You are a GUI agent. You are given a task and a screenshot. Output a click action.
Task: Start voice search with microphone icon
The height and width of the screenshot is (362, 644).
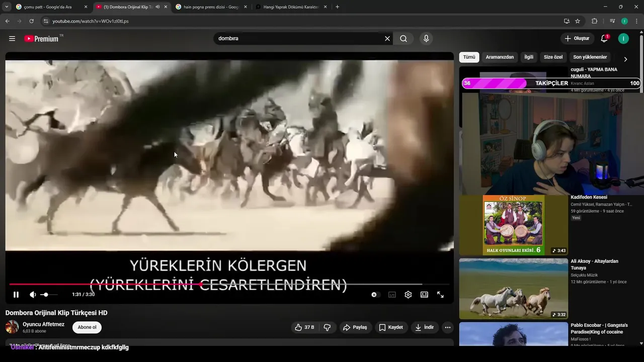click(x=426, y=39)
